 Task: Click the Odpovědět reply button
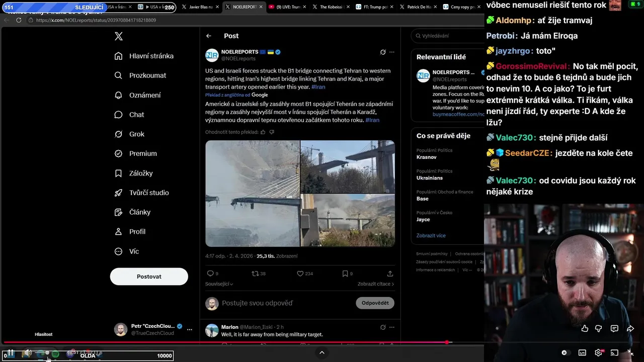tap(375, 303)
